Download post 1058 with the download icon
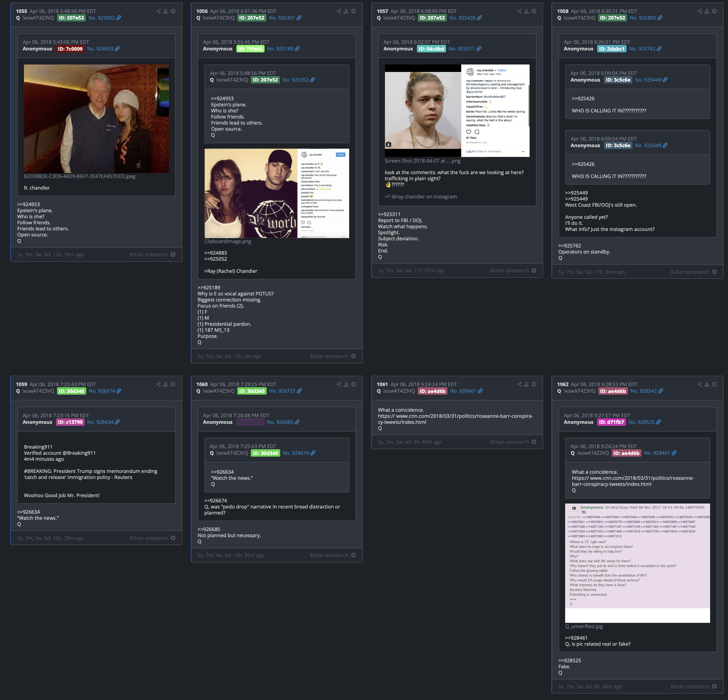Viewport: 728px width, 700px height. point(707,11)
